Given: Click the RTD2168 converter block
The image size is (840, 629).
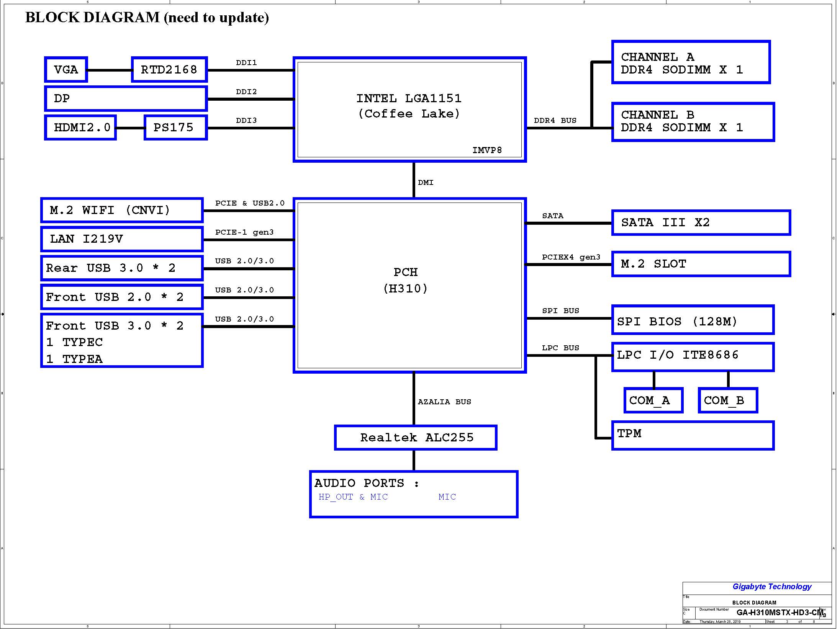Looking at the screenshot, I should (169, 70).
